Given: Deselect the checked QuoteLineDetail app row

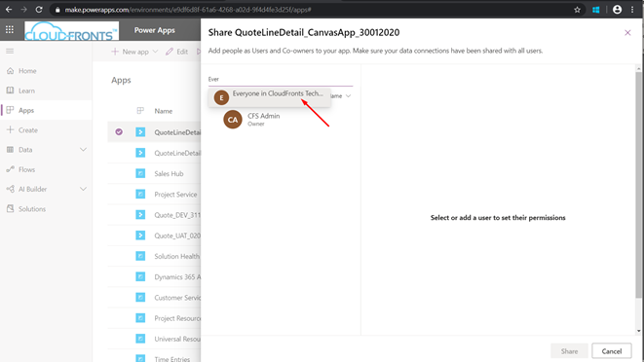Looking at the screenshot, I should [119, 131].
